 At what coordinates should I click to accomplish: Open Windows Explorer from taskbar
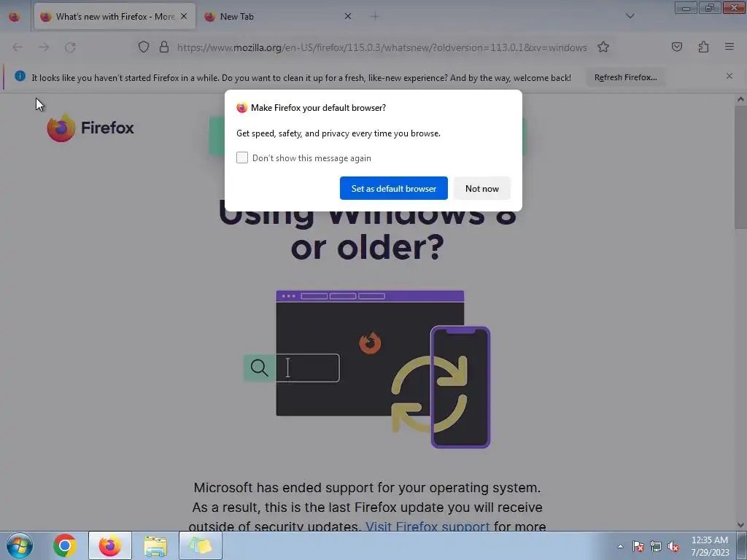(155, 546)
